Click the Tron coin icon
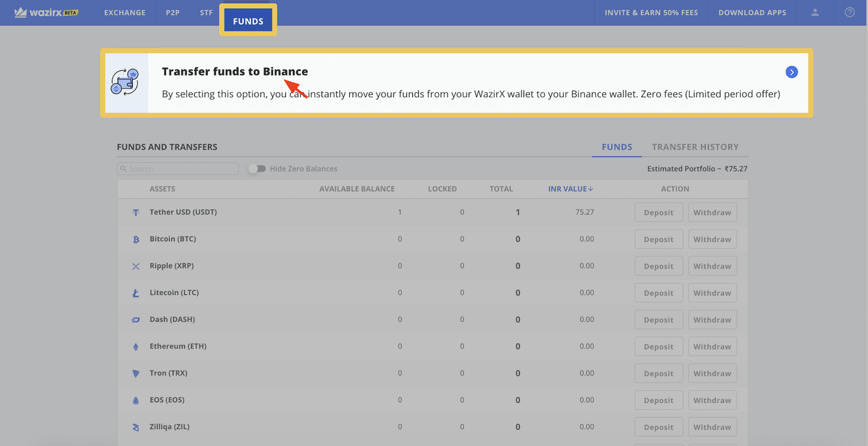 point(136,374)
